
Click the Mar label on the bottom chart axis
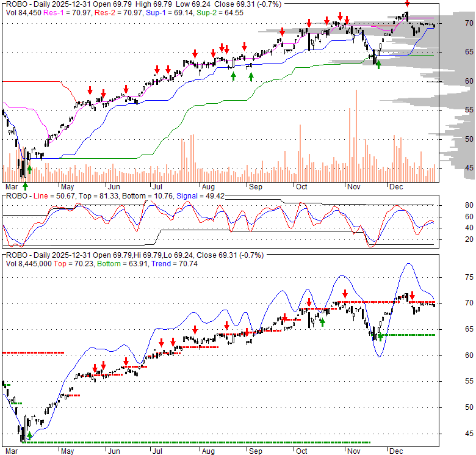point(12,451)
